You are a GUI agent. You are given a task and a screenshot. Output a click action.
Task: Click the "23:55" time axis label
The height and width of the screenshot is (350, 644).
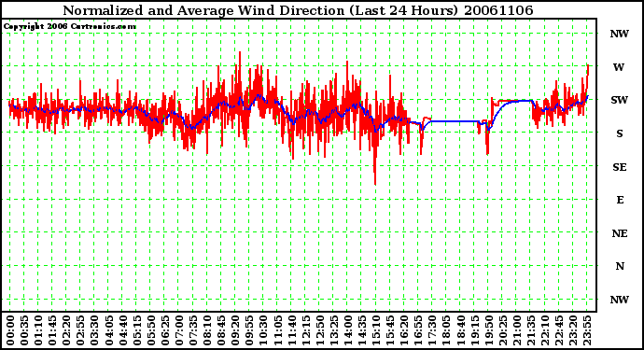coord(587,330)
